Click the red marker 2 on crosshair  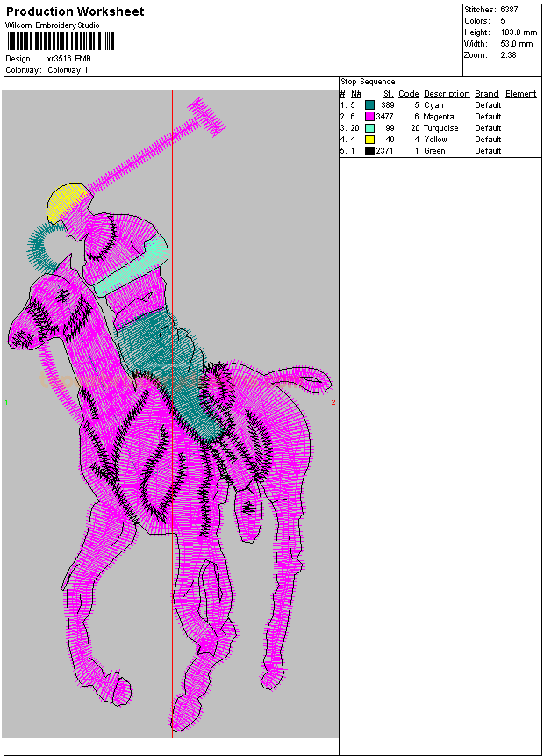pos(333,402)
